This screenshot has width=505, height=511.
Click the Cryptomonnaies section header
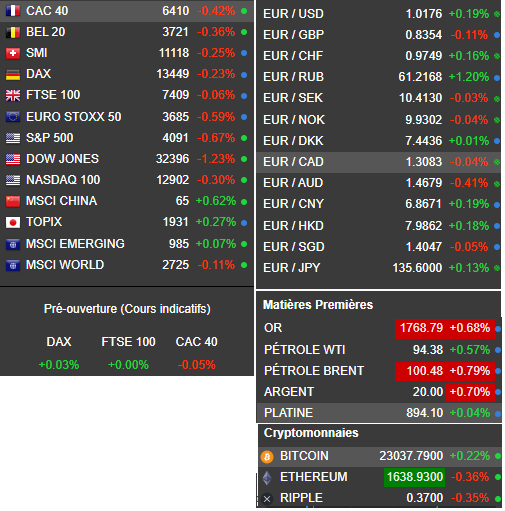click(311, 433)
